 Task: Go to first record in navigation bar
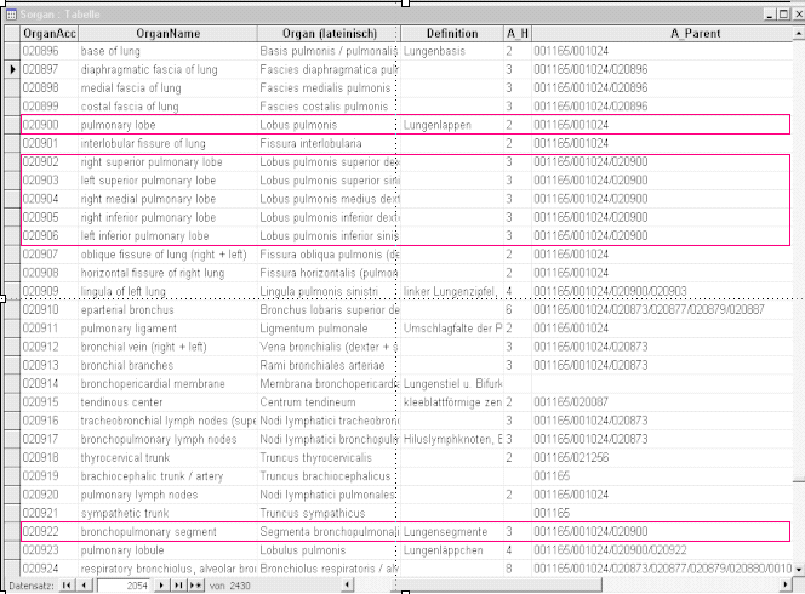point(67,584)
